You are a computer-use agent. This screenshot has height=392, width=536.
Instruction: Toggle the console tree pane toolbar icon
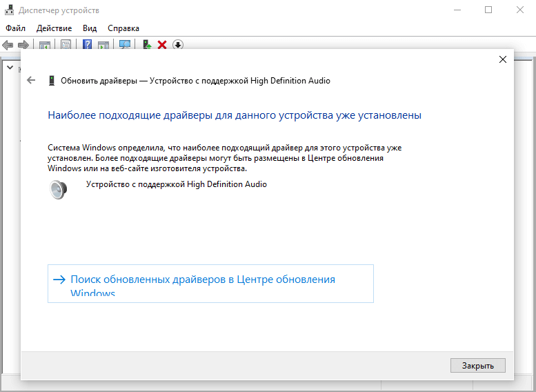(45, 45)
